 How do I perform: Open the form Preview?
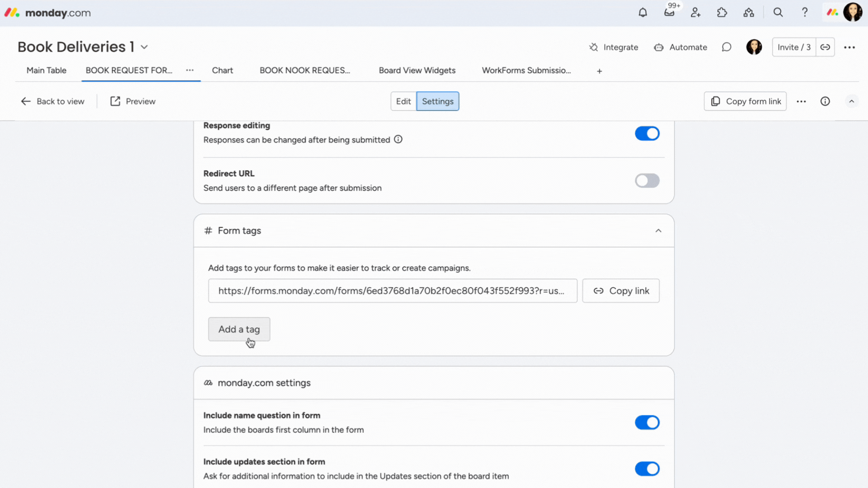pos(133,101)
